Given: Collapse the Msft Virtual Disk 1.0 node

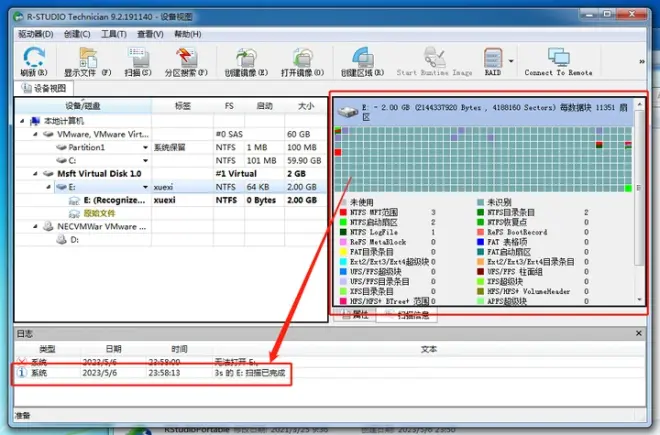Looking at the screenshot, I should 35,173.
